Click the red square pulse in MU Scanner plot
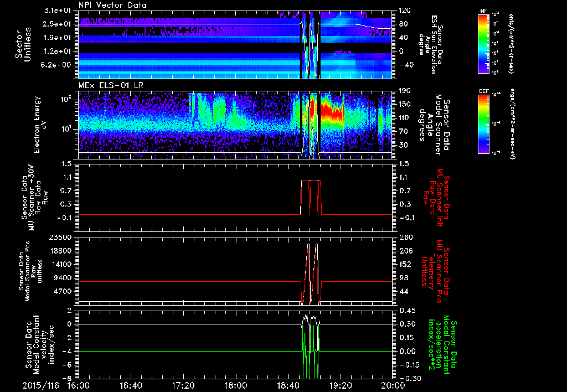This screenshot has width=567, height=392. (x=311, y=197)
